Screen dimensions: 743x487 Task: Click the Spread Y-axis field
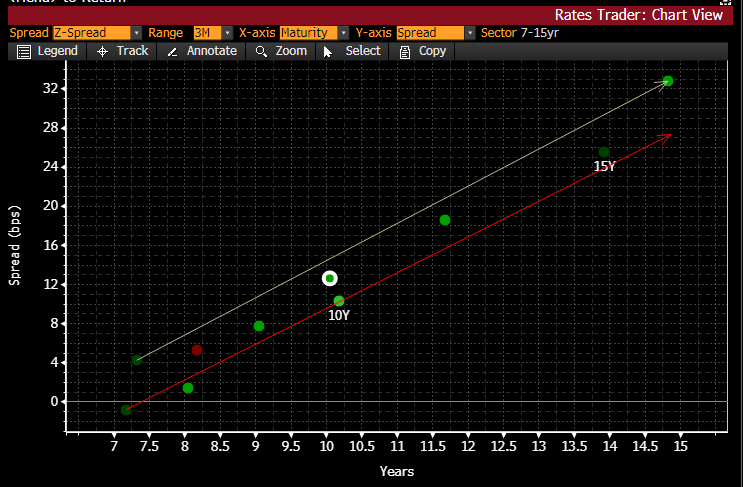point(430,33)
